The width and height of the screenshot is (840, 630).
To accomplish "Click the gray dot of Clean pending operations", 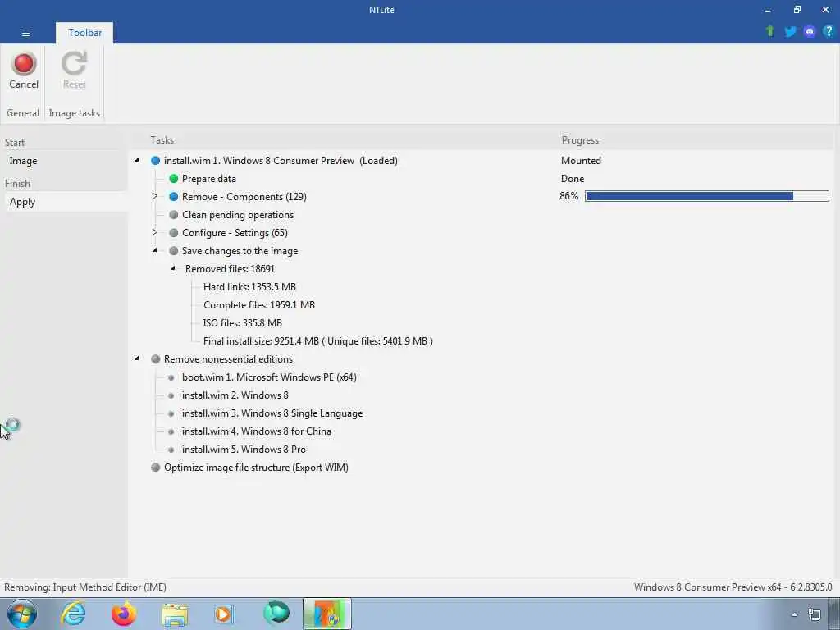I will [x=174, y=215].
